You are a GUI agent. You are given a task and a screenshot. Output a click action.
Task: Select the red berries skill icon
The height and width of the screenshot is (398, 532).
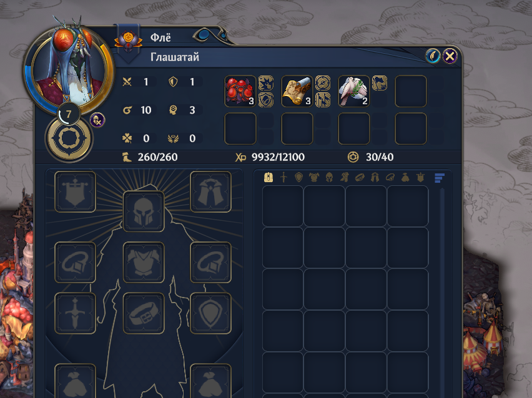click(240, 91)
